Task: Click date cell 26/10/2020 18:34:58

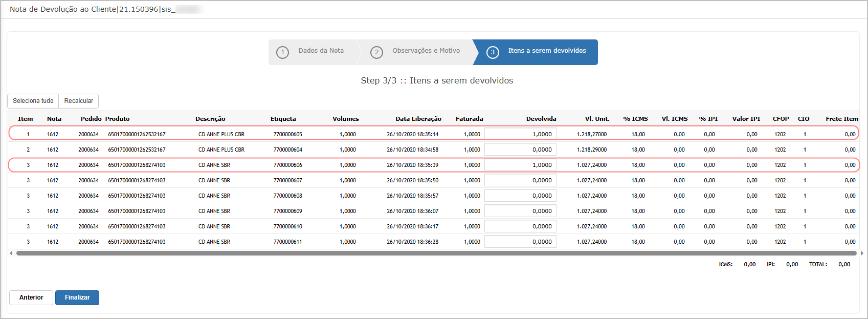Action: click(x=412, y=150)
